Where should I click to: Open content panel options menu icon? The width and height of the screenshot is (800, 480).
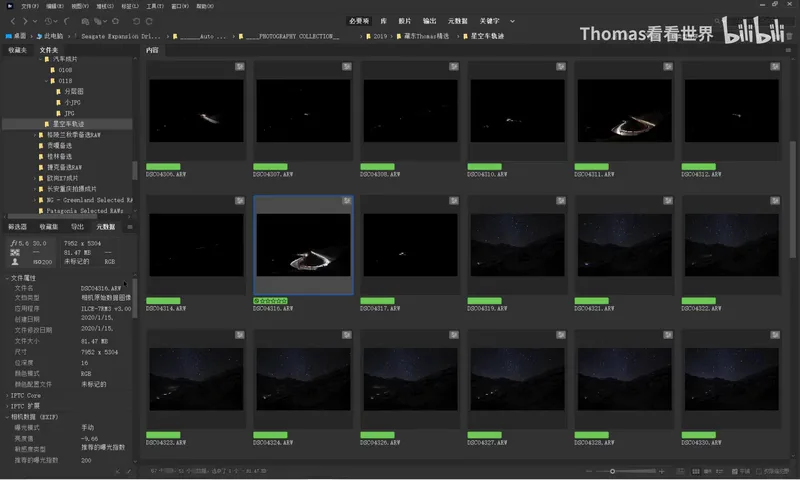click(788, 50)
